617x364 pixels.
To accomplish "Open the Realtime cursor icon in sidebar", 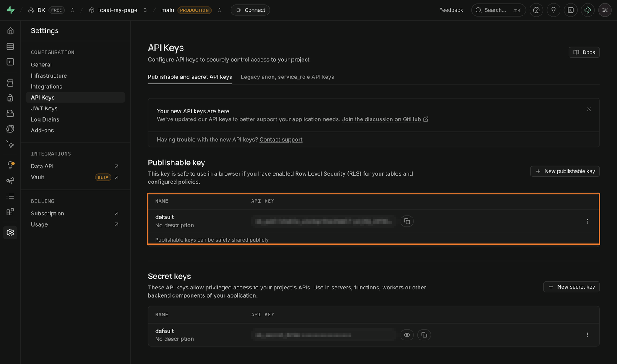I will (10, 144).
